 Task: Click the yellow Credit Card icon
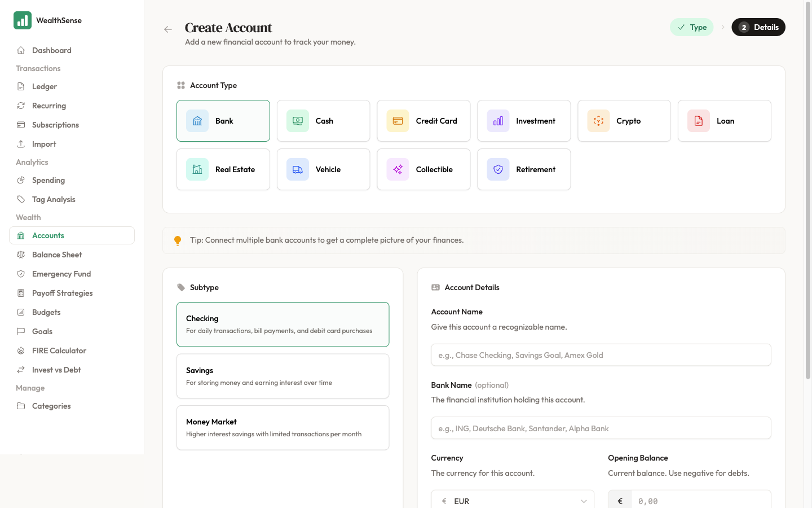pyautogui.click(x=398, y=121)
